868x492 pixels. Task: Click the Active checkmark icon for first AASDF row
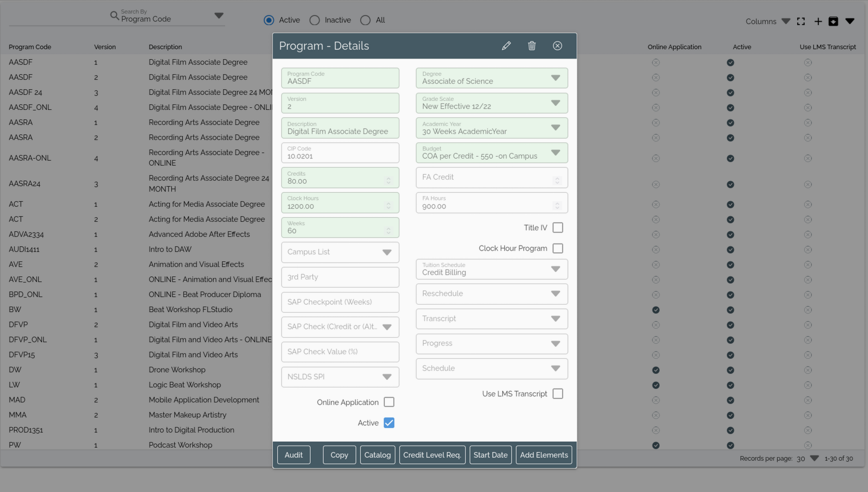coord(730,63)
